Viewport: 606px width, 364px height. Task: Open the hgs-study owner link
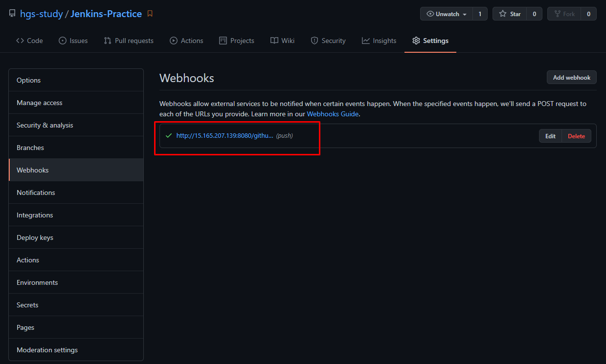click(x=42, y=14)
